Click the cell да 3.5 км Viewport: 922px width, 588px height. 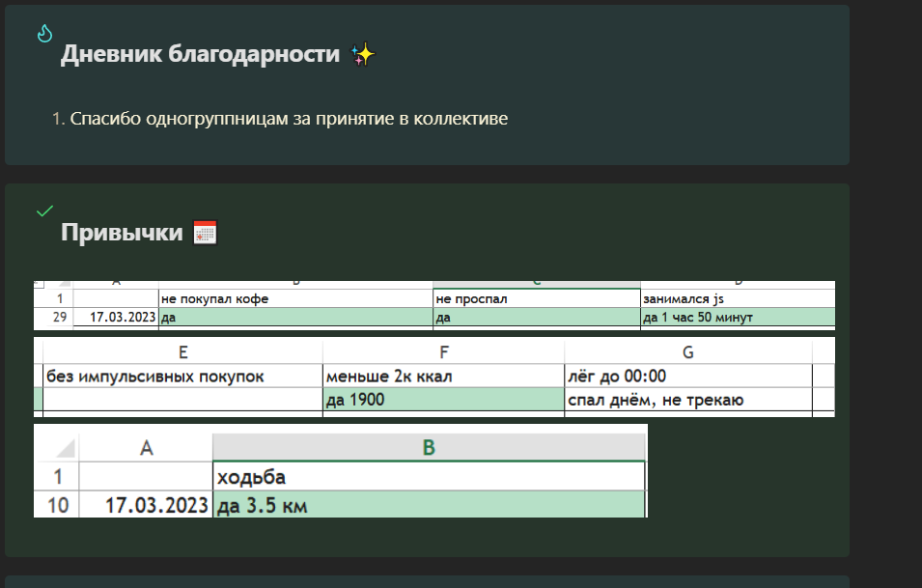tap(429, 505)
